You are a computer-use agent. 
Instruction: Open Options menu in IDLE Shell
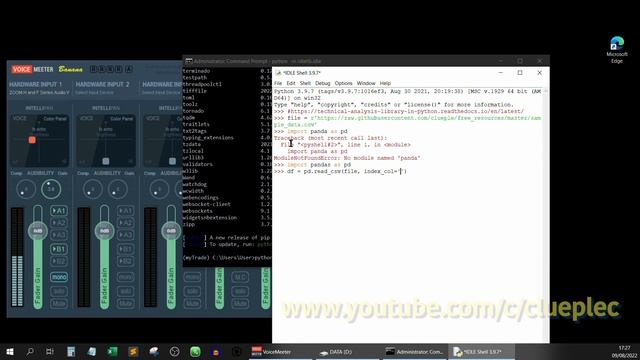coord(343,83)
